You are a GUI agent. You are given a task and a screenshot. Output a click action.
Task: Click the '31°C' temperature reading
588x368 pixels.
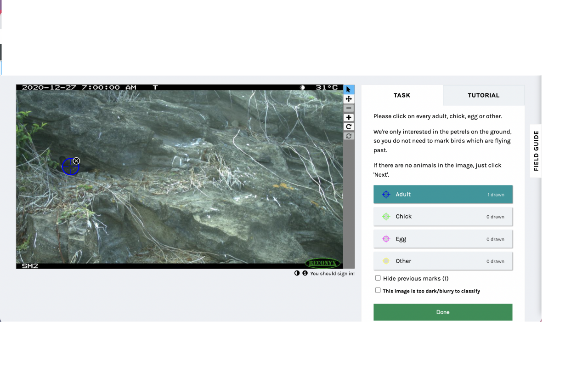tap(327, 87)
